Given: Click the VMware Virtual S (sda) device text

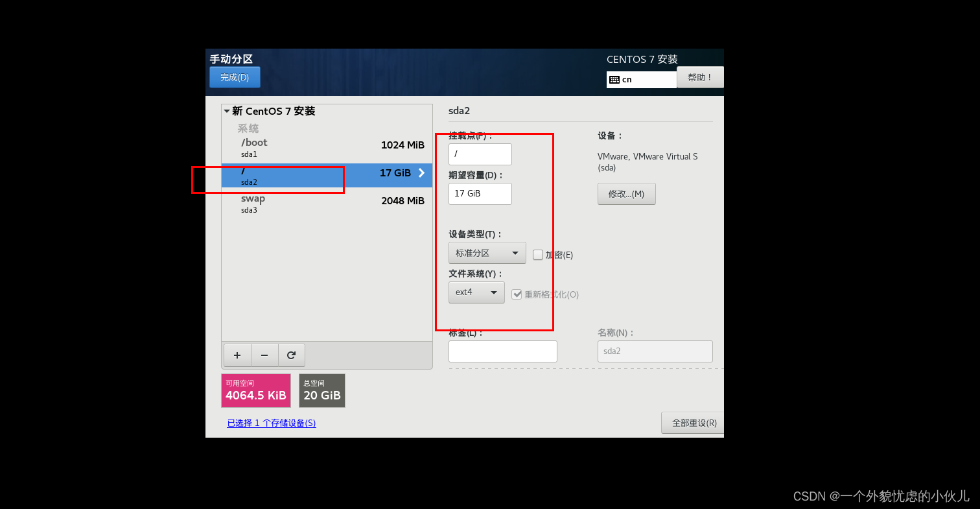Looking at the screenshot, I should pos(647,162).
